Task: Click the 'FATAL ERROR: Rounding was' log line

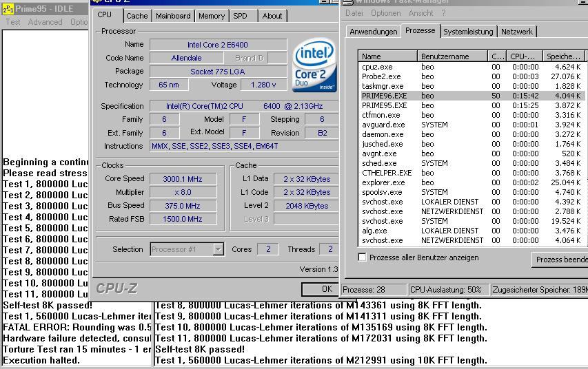Action: pos(77,327)
